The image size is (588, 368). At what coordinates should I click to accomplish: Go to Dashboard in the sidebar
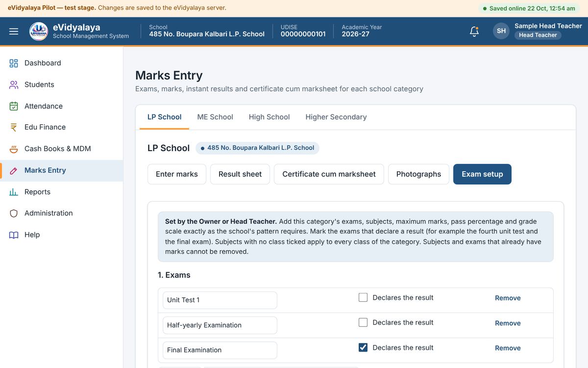62,63
